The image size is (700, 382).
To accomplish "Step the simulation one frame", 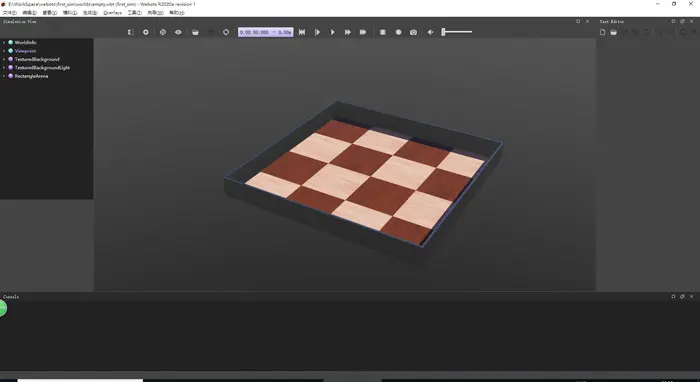I will pyautogui.click(x=317, y=32).
